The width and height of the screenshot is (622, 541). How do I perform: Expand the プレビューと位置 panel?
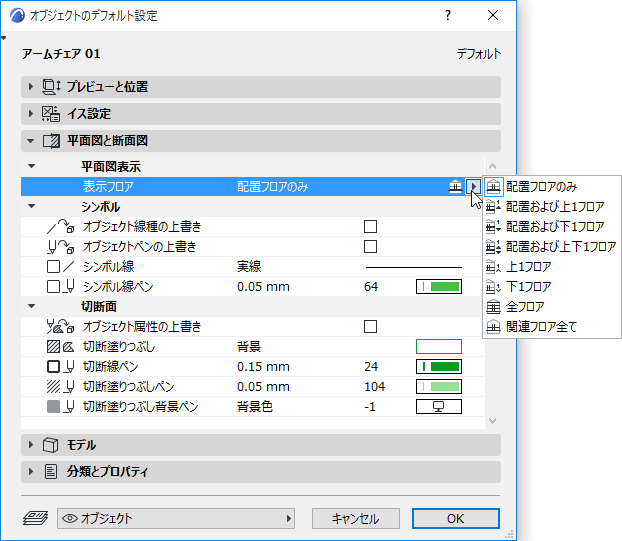point(31,86)
